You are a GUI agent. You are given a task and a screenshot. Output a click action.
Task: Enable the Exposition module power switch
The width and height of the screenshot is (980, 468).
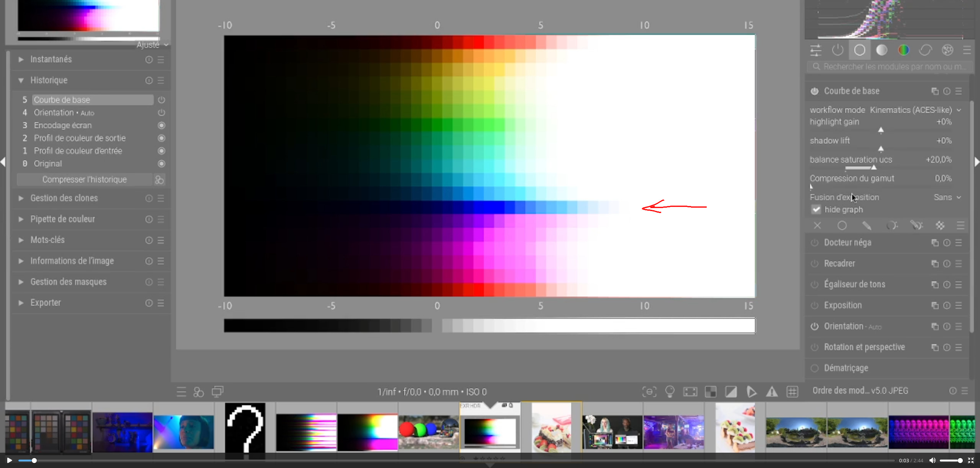coord(815,305)
